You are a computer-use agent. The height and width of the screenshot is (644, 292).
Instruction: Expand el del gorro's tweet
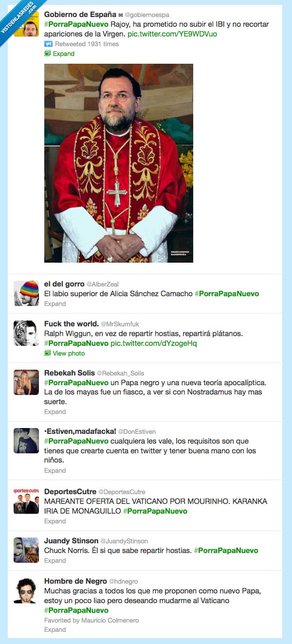(55, 304)
